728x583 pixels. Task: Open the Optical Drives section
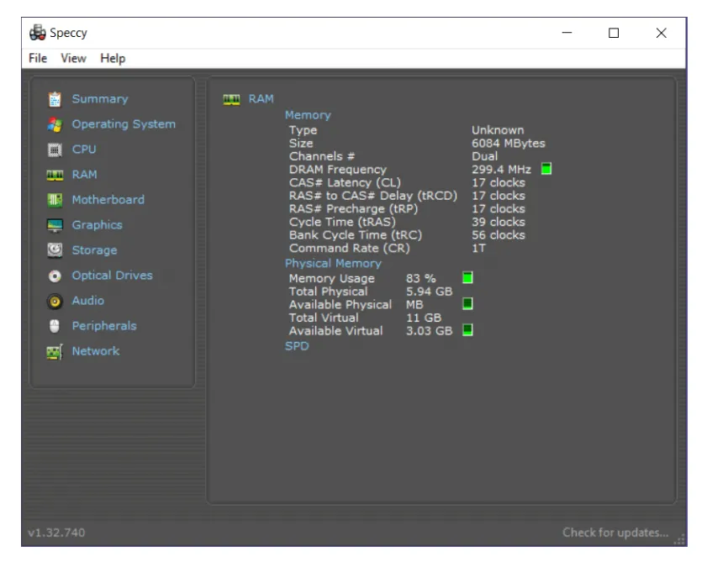click(112, 276)
